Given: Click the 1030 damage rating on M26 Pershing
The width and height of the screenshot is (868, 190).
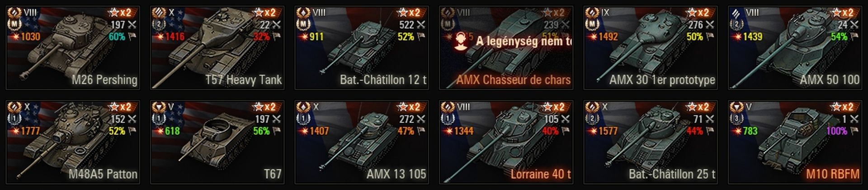Looking at the screenshot, I should [30, 37].
